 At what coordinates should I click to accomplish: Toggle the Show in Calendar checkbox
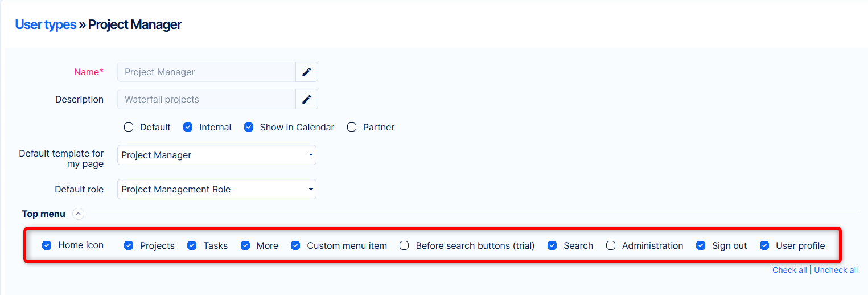tap(249, 127)
